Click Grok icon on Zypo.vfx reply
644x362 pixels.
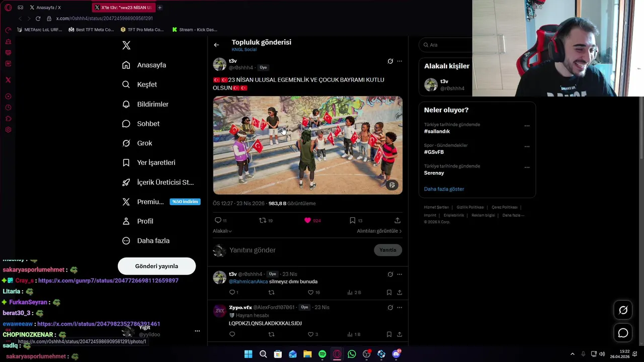tap(390, 307)
